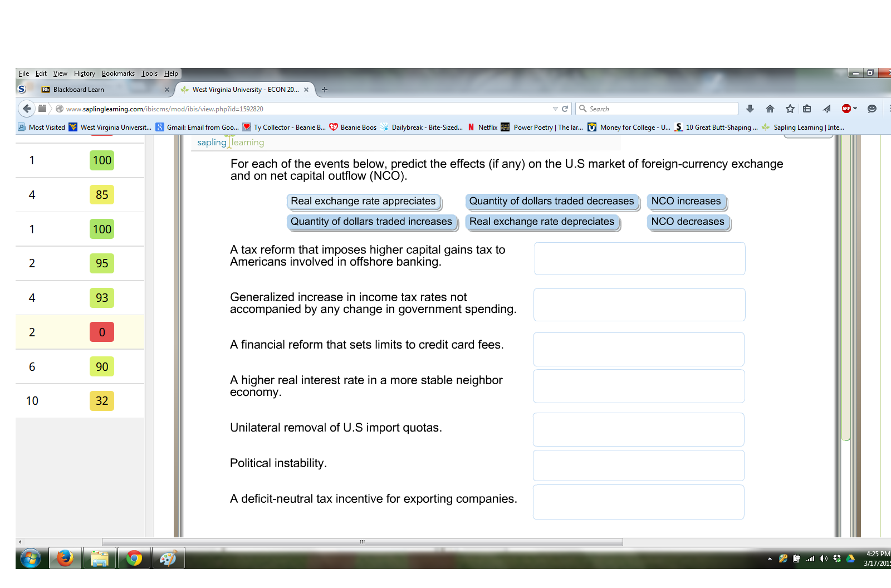Open the West Virginia University bookmark

pos(110,128)
